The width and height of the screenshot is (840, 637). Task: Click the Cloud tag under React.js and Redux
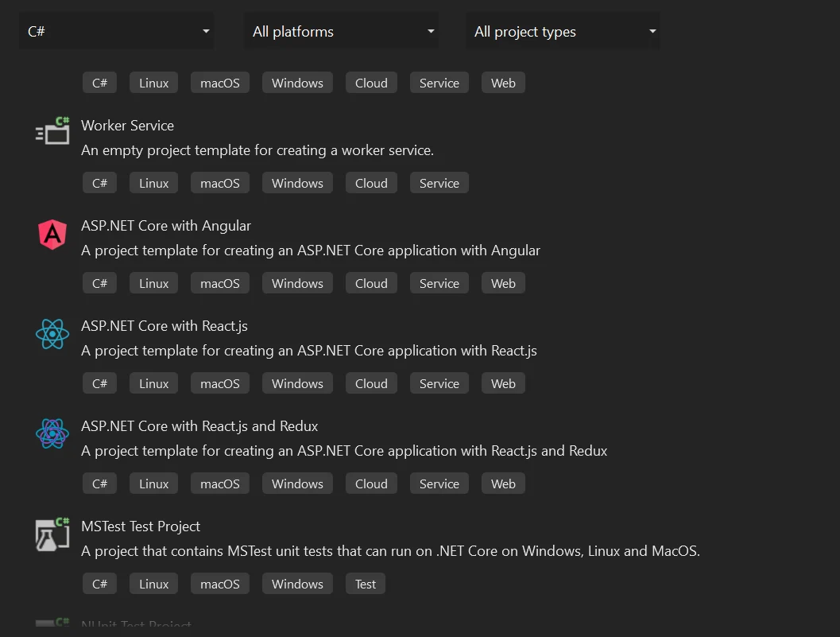[371, 484]
